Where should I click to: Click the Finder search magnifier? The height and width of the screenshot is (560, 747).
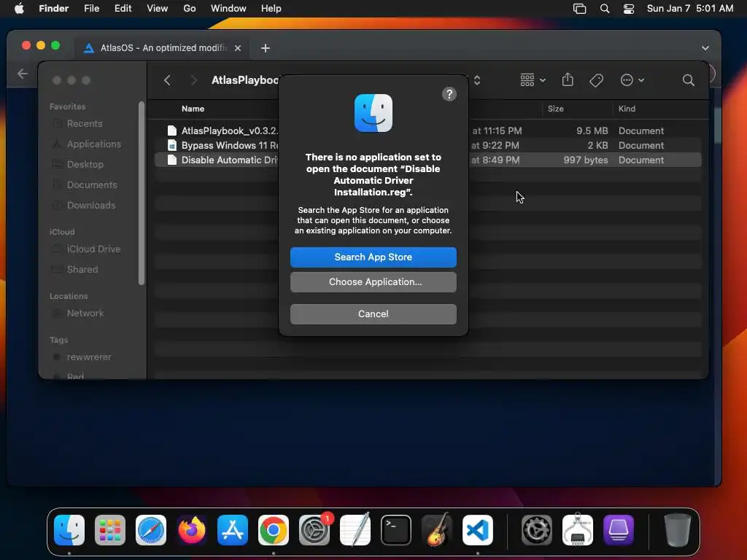(688, 80)
